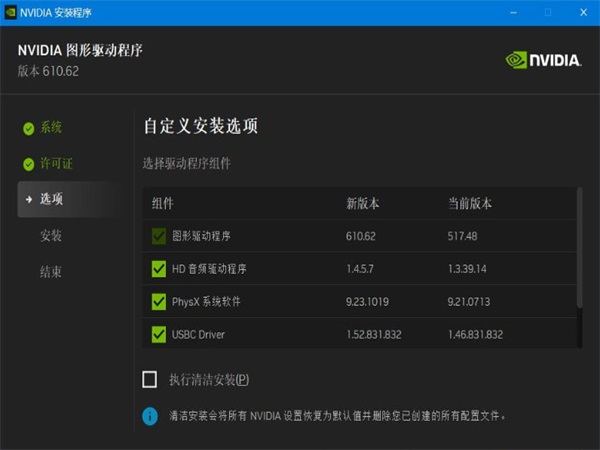Enable the 执行清洁安装 checkbox
The height and width of the screenshot is (450, 600).
tap(150, 379)
